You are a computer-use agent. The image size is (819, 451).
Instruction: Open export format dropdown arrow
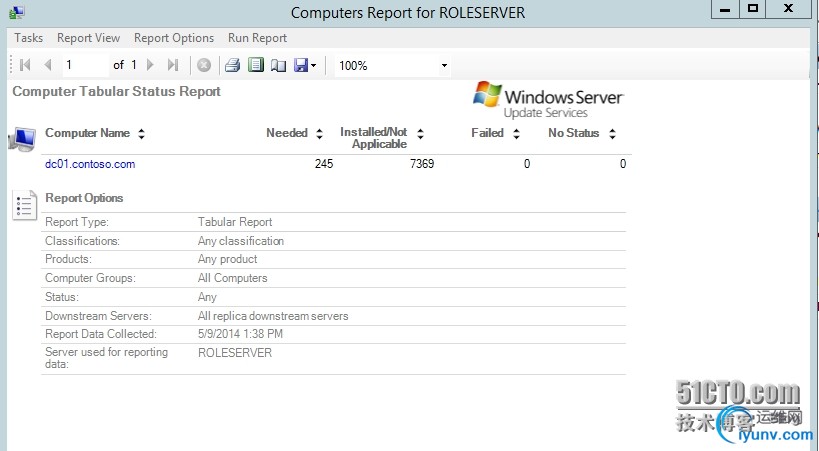[x=313, y=65]
